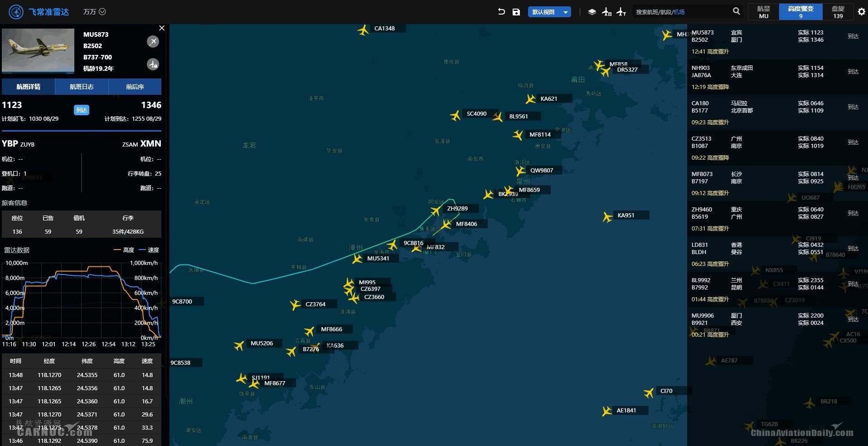Open MU9906 厦门-西安 alert row

click(x=777, y=325)
